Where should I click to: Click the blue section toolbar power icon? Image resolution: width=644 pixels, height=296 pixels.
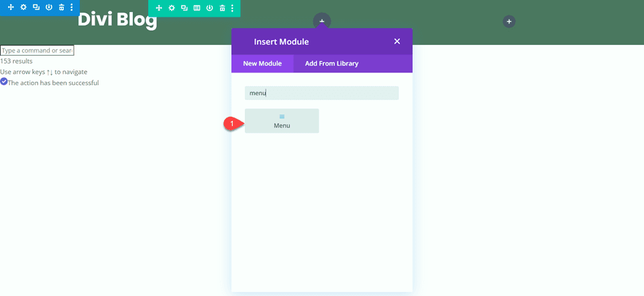[x=49, y=7]
